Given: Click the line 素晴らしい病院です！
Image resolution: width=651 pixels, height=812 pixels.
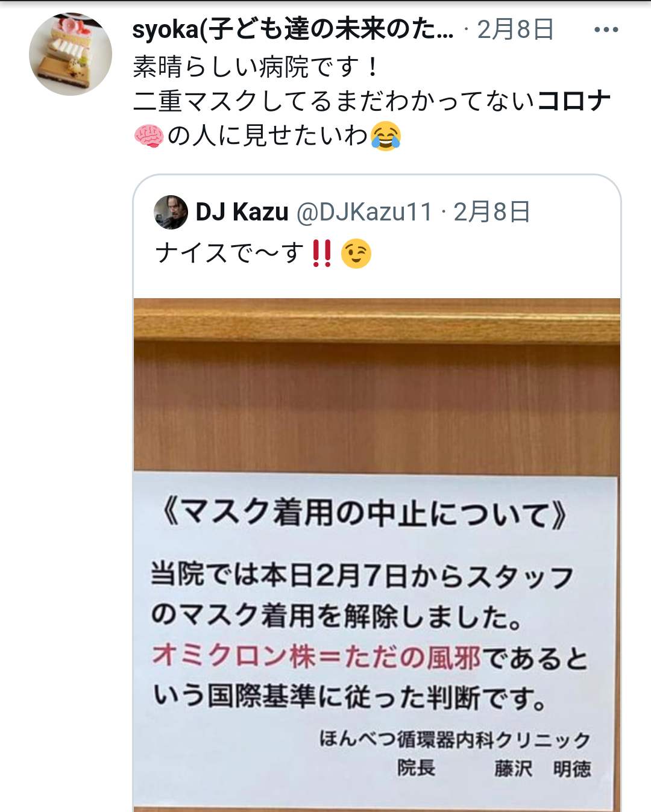Looking at the screenshot, I should (x=256, y=66).
